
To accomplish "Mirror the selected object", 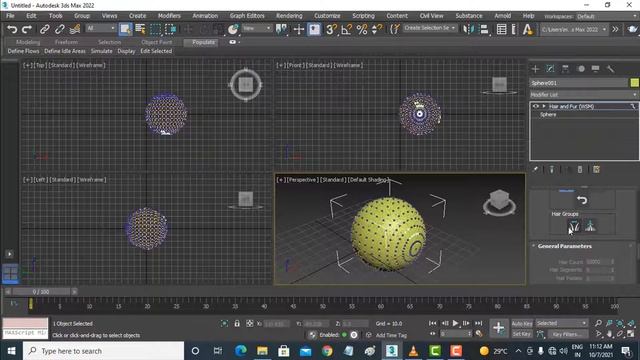I will pyautogui.click(x=468, y=29).
